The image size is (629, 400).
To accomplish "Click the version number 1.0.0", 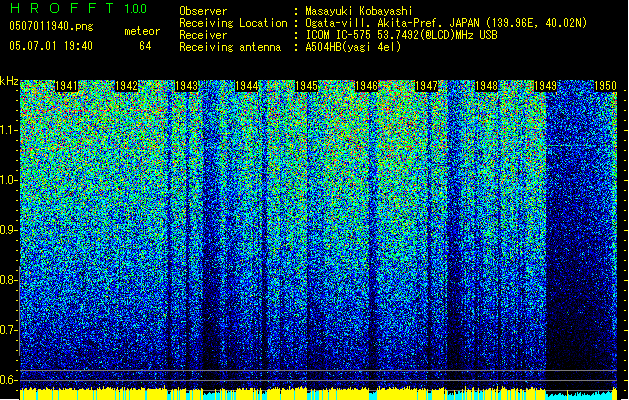I will point(135,8).
